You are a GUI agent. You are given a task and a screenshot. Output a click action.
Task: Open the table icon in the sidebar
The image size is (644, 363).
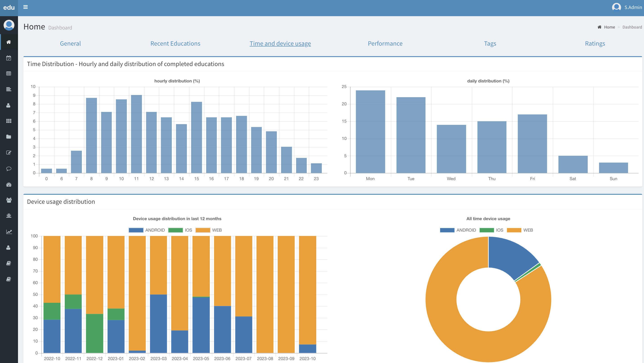point(9,73)
